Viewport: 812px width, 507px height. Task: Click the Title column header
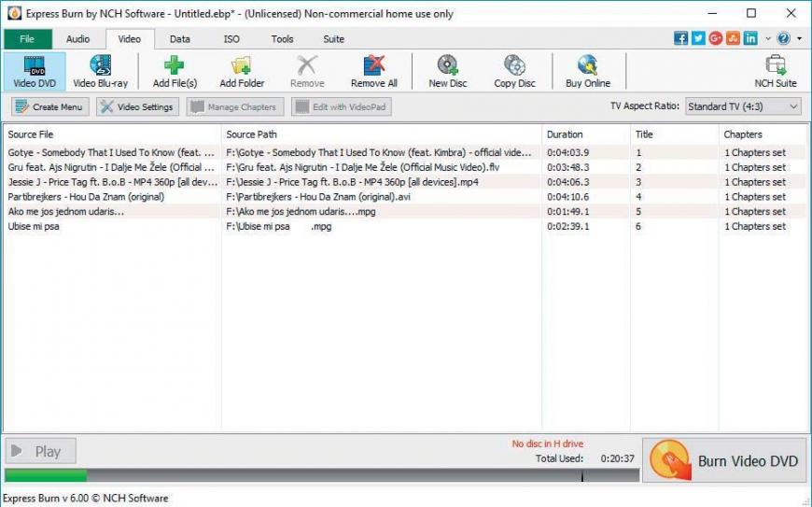point(675,134)
